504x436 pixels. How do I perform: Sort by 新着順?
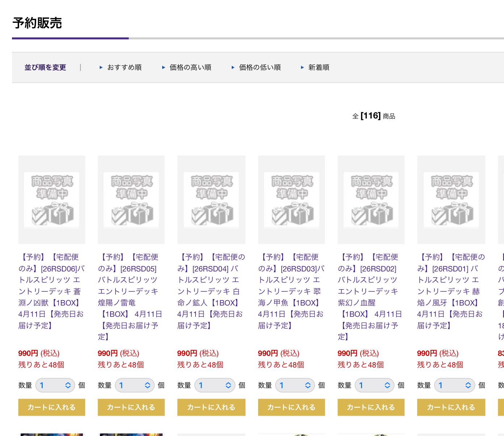tap(319, 67)
